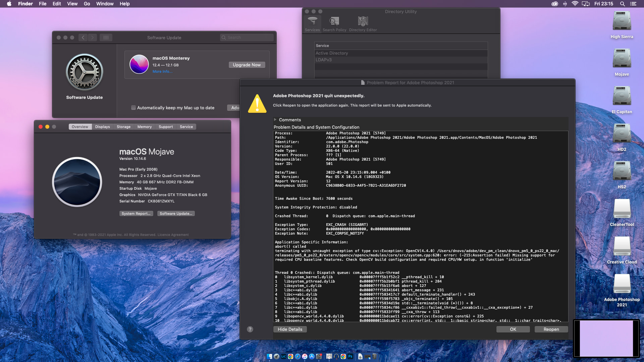This screenshot has width=644, height=362.
Task: Open the Services pane in Directory Utility
Action: pos(312,24)
